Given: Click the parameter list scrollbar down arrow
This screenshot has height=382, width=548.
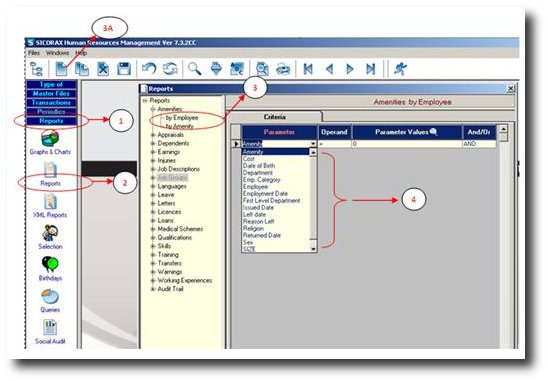Looking at the screenshot, I should point(313,249).
